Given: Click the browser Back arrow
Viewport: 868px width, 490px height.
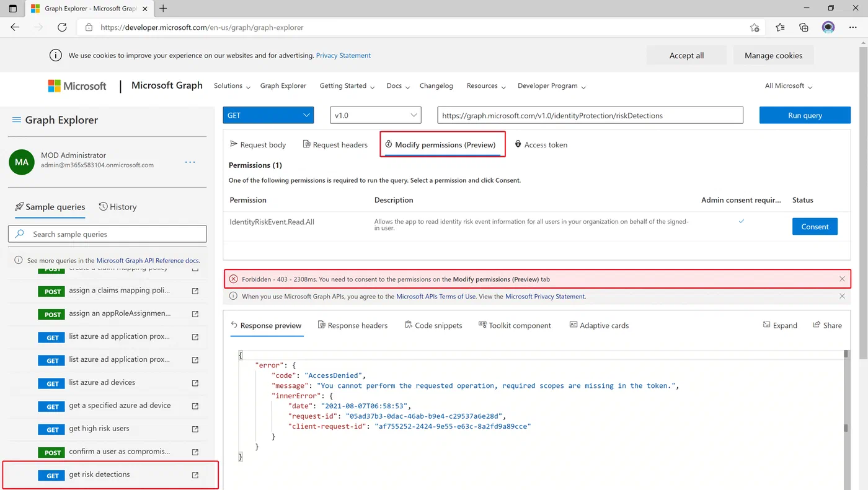Looking at the screenshot, I should tap(15, 27).
